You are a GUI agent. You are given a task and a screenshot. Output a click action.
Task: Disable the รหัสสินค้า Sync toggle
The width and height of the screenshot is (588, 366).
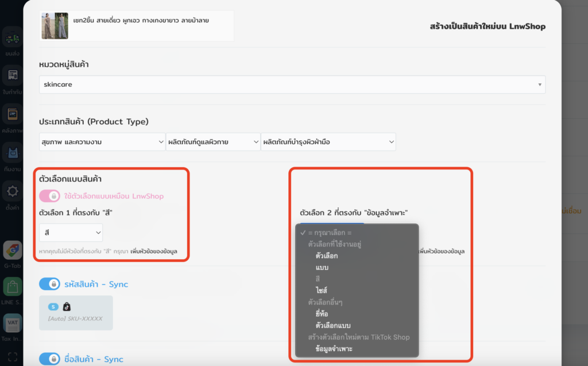[49, 284]
